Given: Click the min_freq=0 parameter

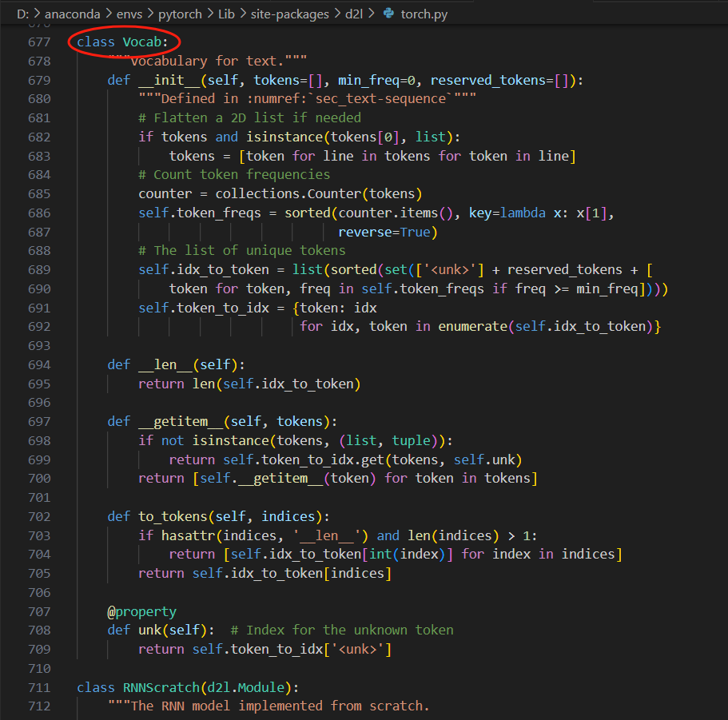Looking at the screenshot, I should [x=376, y=80].
